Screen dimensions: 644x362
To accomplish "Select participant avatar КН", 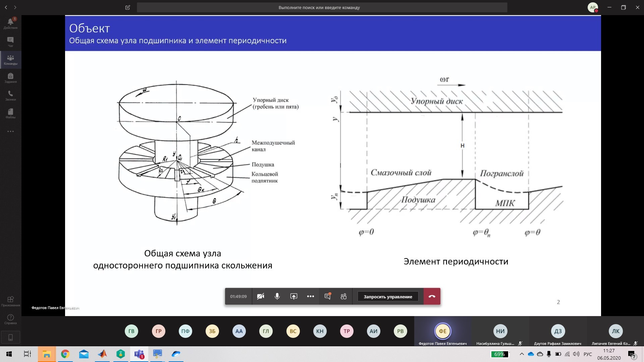I will tap(320, 331).
